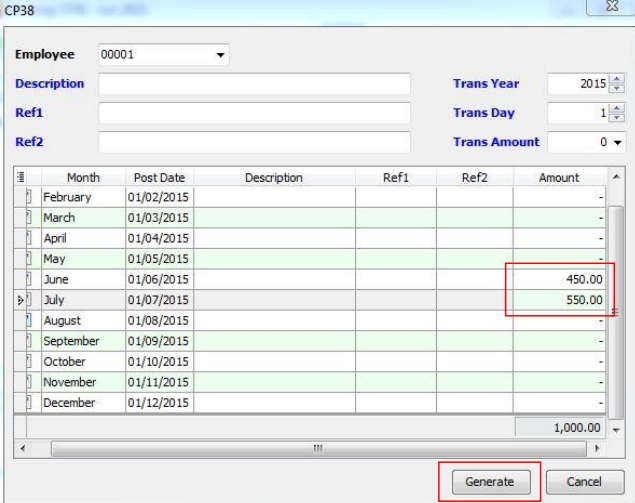
Task: Click the grid column chooser icon
Action: 21,177
